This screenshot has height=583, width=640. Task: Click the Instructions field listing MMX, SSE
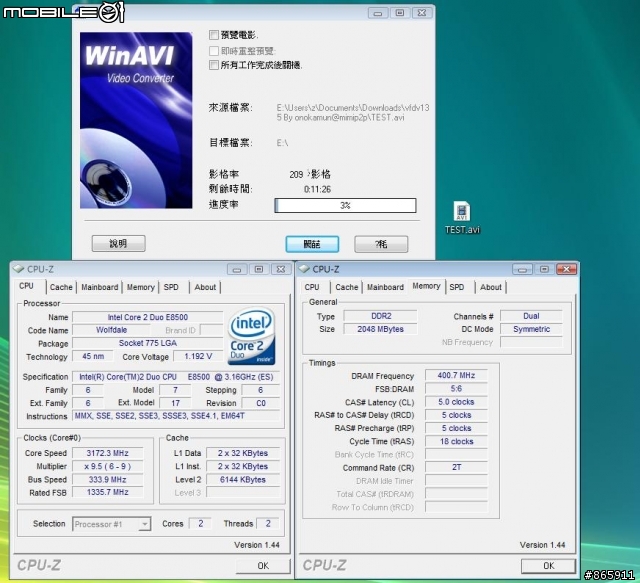tap(176, 416)
